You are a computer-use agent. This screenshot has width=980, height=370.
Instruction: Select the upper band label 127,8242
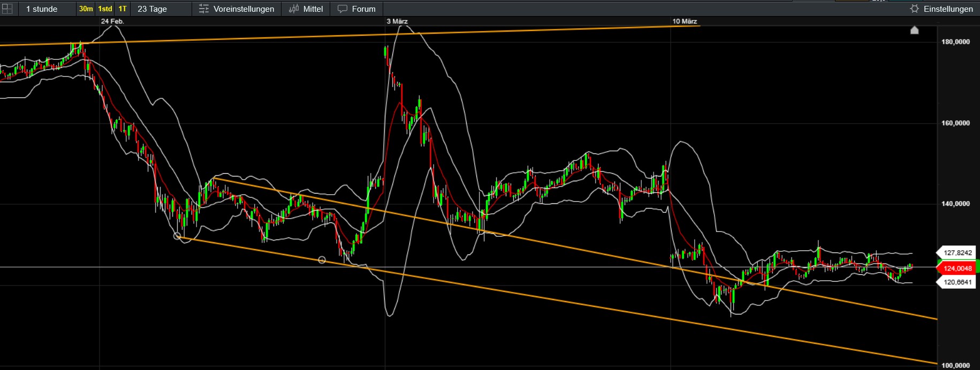pyautogui.click(x=958, y=253)
